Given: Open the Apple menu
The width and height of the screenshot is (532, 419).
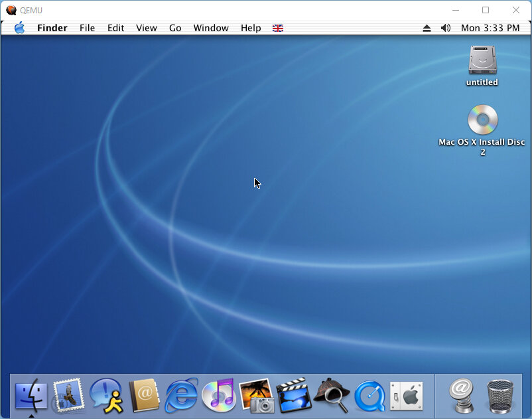Looking at the screenshot, I should coord(19,28).
